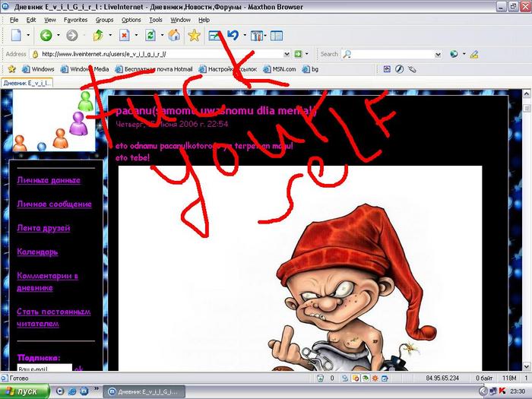532x399 pixels.
Task: Open Favorites with the yellow star toolbar icon
Action: coord(194,35)
